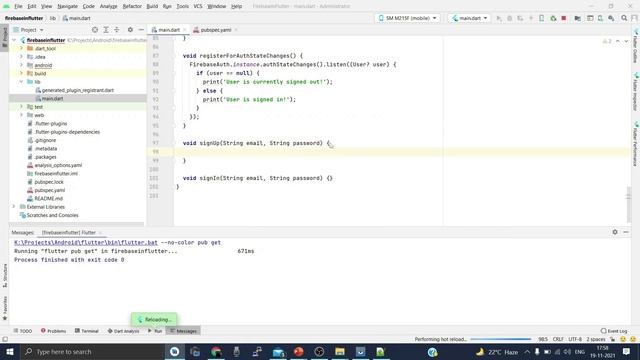The image size is (640, 360).
Task: Open the device selector SM M215F dropdown
Action: pos(407,18)
